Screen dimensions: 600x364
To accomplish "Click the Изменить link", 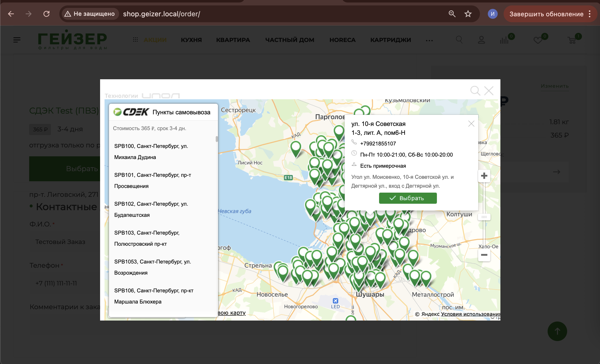I will coord(555,86).
